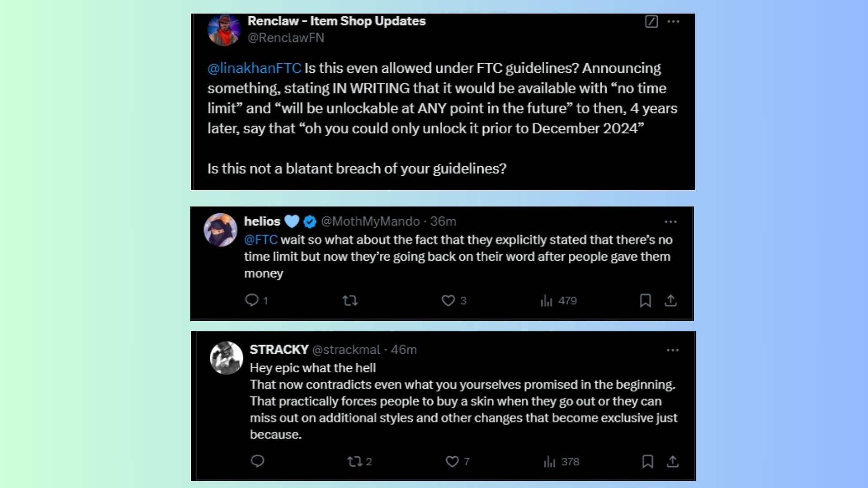Repost helios's tweet
The width and height of the screenshot is (868, 488).
point(350,300)
